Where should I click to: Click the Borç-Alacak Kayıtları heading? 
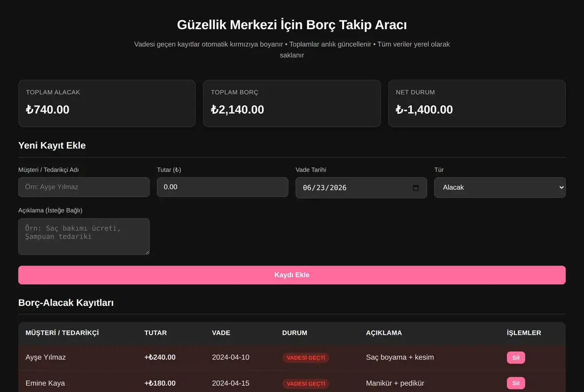(x=66, y=303)
